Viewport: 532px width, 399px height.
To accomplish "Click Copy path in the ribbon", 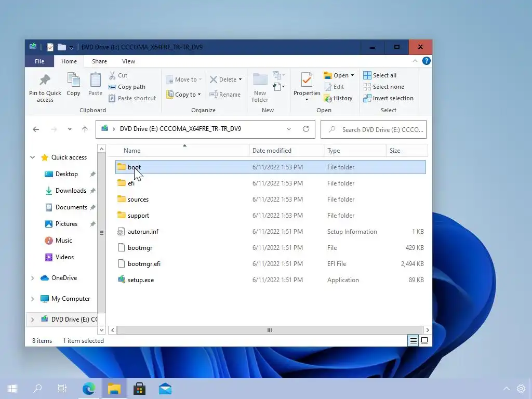I will pyautogui.click(x=127, y=87).
